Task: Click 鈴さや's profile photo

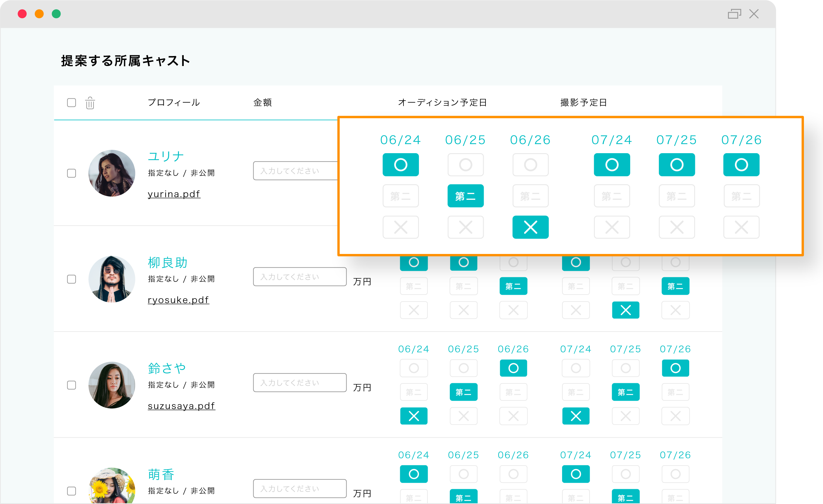Action: [x=112, y=385]
